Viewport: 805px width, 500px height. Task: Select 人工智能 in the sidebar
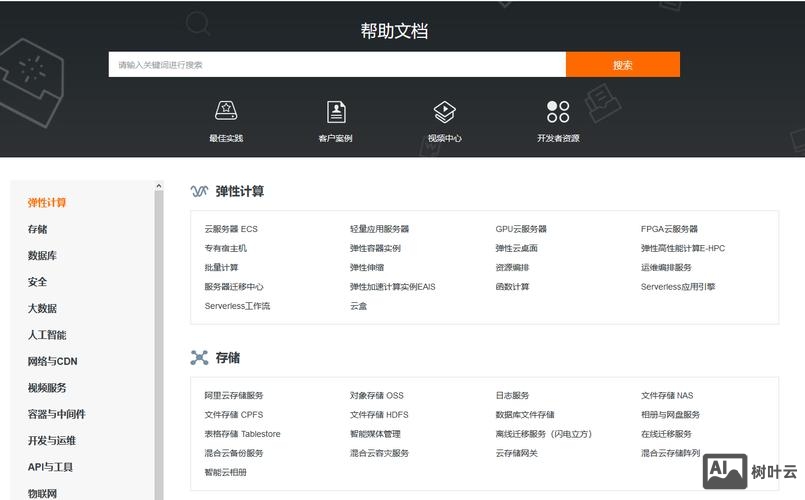pos(47,335)
